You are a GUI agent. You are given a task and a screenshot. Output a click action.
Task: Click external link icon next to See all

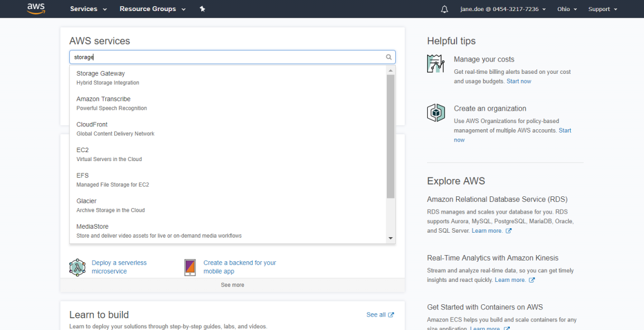[x=391, y=315]
